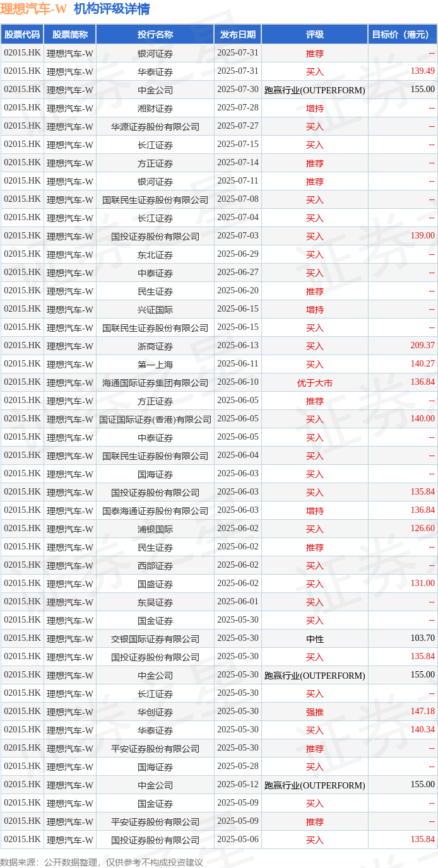Click the 发布日期 column header

click(x=238, y=35)
